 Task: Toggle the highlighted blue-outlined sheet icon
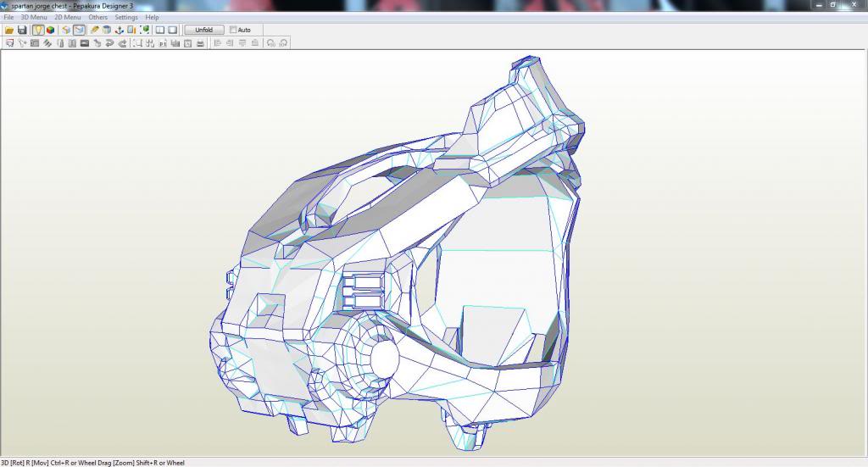(x=79, y=30)
